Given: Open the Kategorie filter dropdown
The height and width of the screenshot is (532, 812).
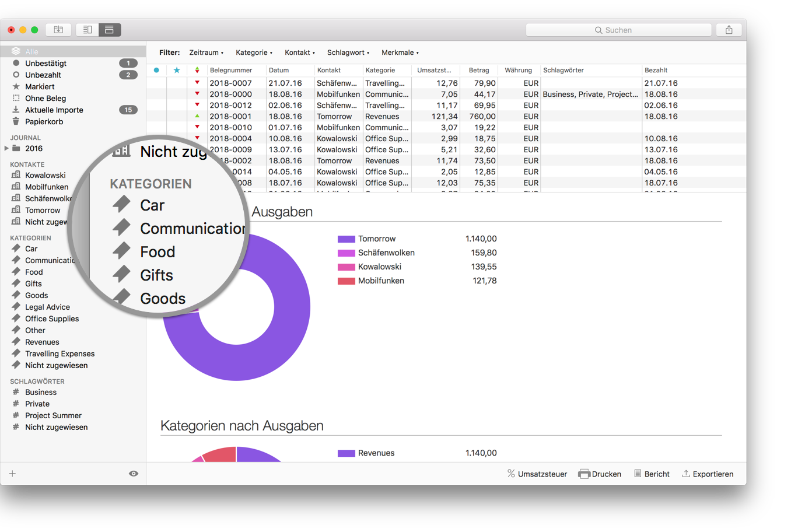Looking at the screenshot, I should coord(253,52).
